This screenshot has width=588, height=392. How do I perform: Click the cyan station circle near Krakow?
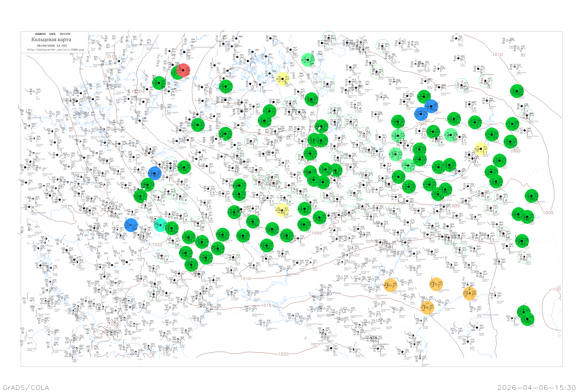[x=161, y=225]
